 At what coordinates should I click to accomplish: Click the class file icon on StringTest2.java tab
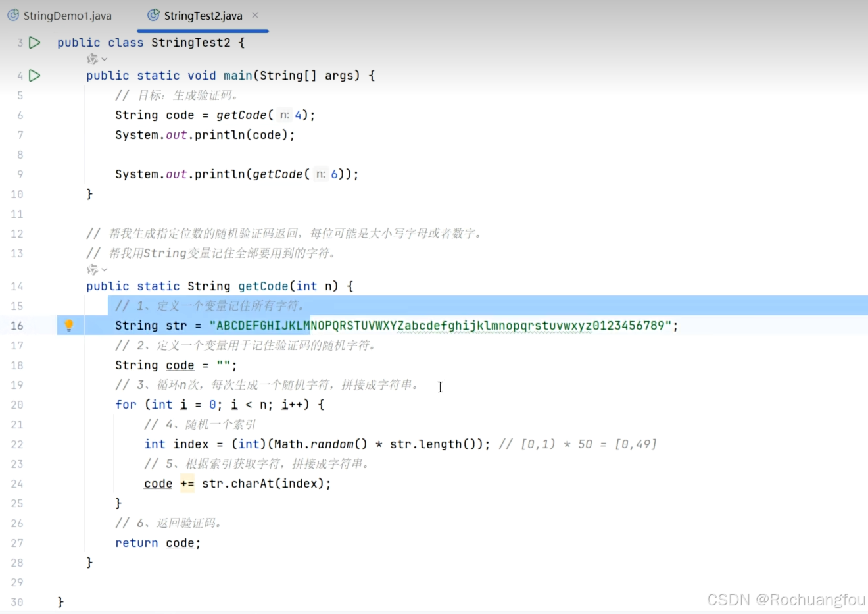click(153, 15)
